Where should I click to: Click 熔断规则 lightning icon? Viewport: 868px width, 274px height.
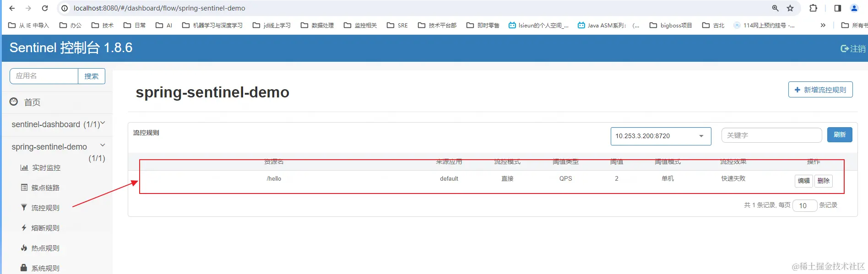pyautogui.click(x=24, y=228)
